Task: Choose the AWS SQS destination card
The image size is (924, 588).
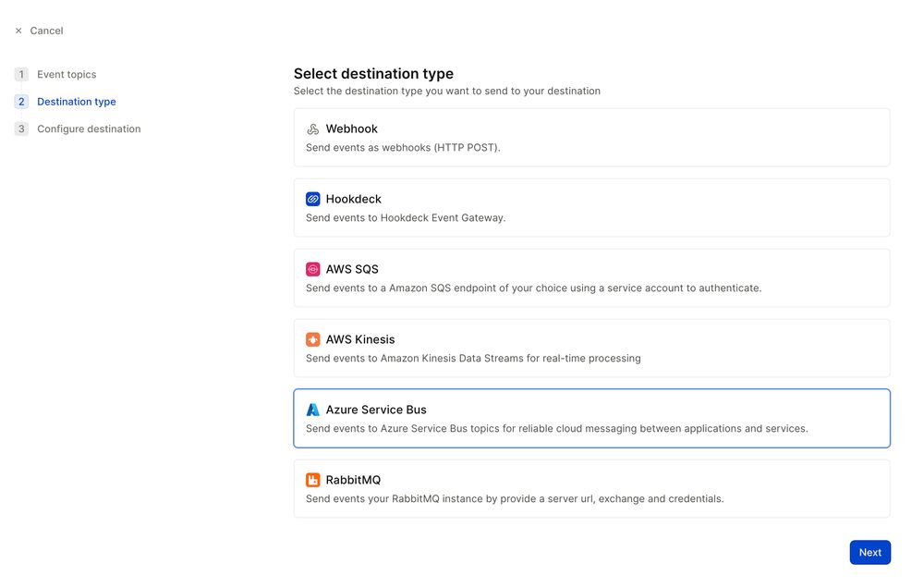Action: point(591,277)
